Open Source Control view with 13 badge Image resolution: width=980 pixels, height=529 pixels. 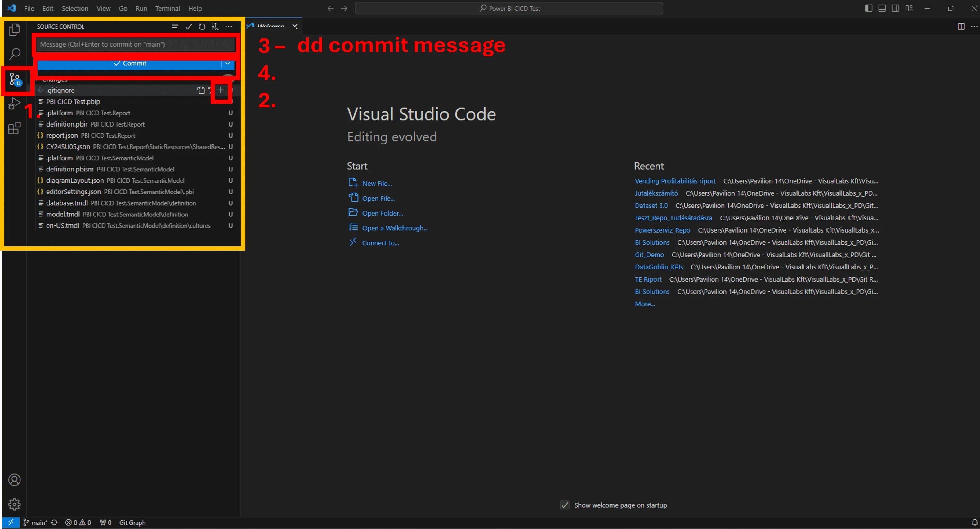pyautogui.click(x=15, y=79)
